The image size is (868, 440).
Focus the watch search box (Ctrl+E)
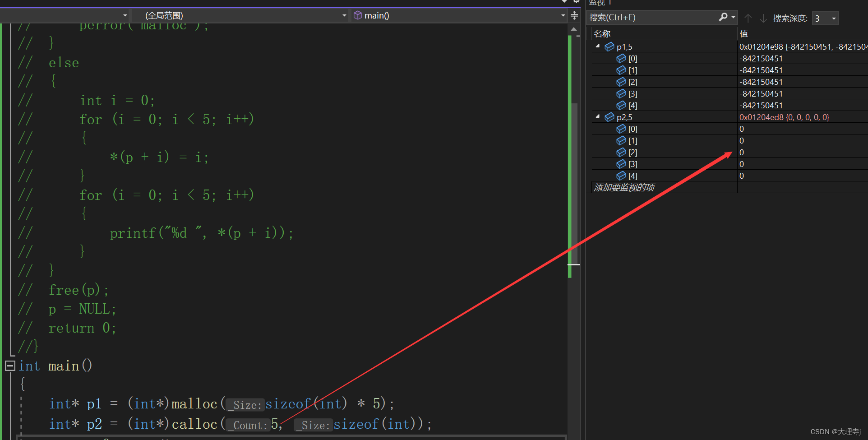pos(652,17)
